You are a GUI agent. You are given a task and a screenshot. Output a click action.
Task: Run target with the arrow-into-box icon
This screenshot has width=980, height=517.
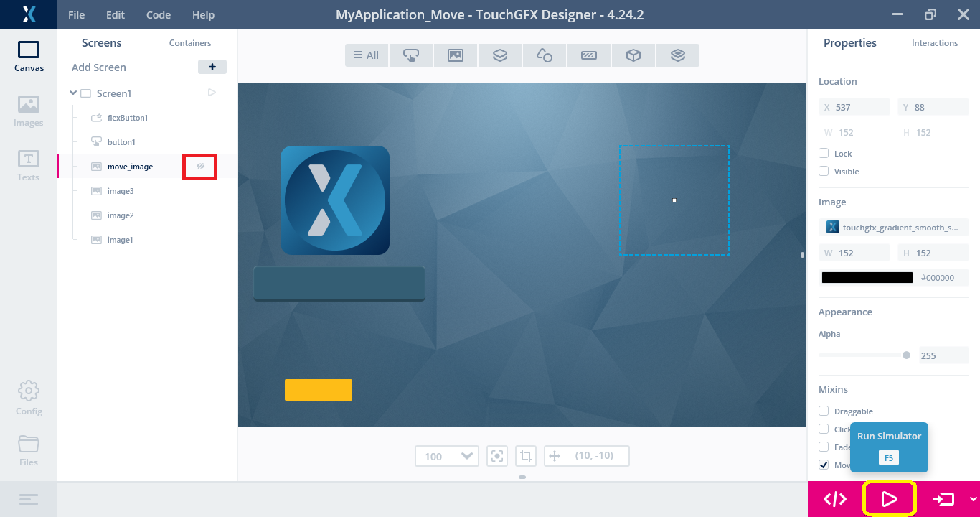943,499
